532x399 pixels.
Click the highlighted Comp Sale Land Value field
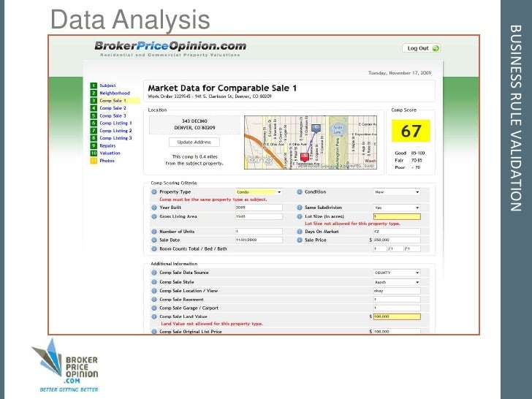pos(397,316)
